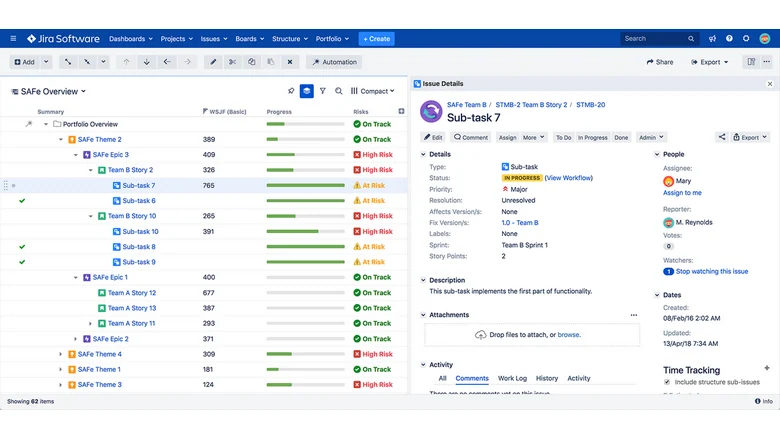The image size is (780, 440).
Task: Click the SAFe Theme 4 progress bar
Action: point(305,354)
